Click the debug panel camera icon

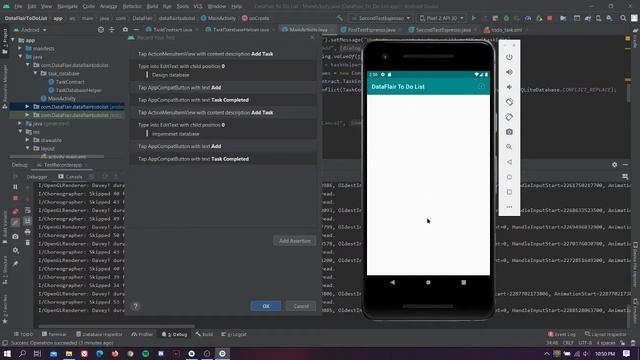pos(15,236)
